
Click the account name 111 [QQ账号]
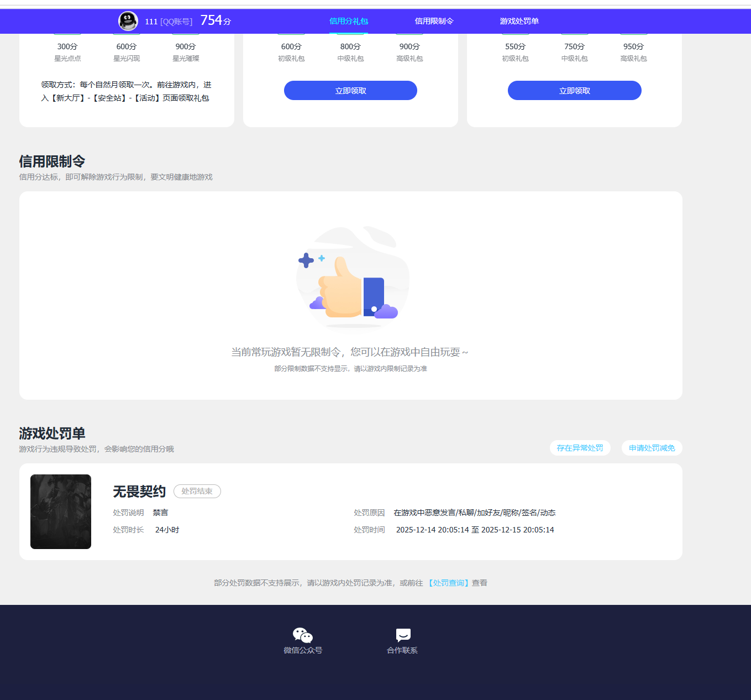169,22
